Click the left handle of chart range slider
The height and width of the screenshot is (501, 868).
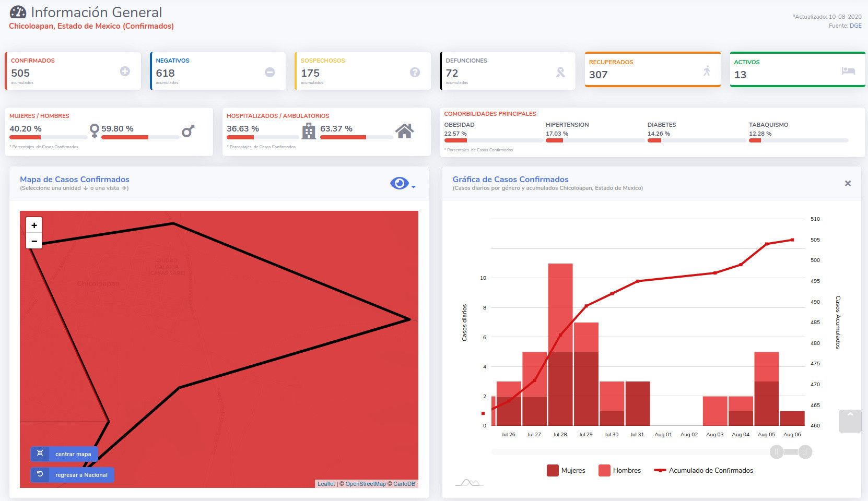click(x=777, y=452)
